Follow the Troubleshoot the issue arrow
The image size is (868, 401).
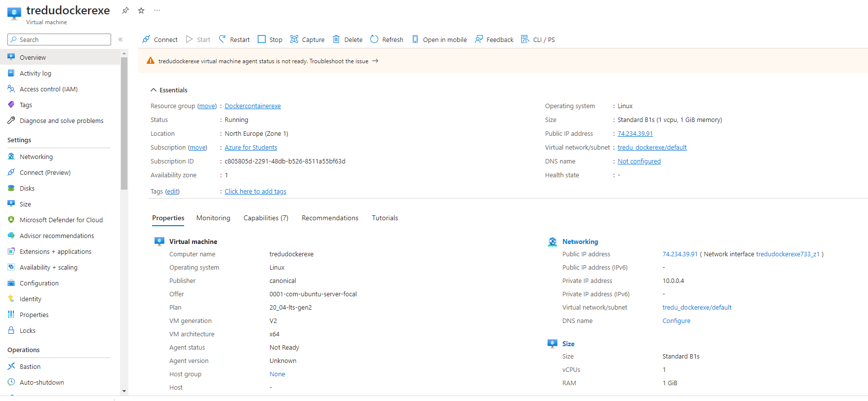coord(375,61)
